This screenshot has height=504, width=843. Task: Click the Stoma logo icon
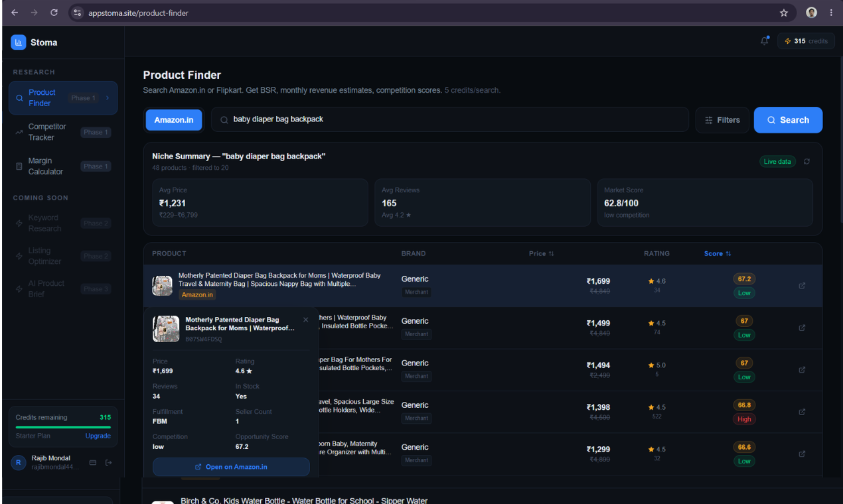point(19,42)
